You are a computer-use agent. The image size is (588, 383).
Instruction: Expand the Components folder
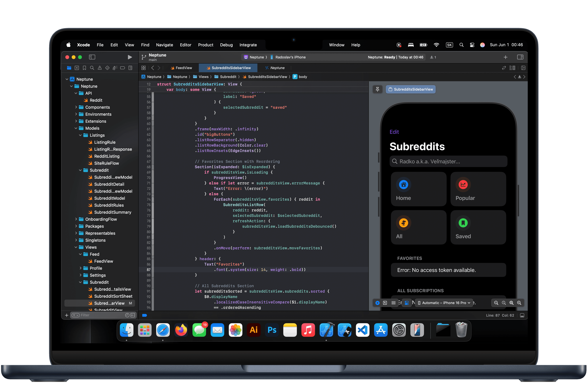[76, 107]
